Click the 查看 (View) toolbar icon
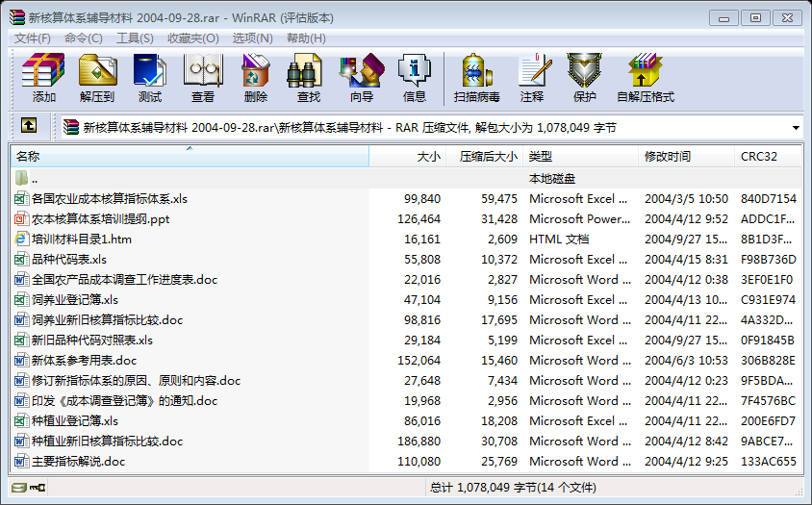This screenshot has height=505, width=812. click(x=202, y=70)
